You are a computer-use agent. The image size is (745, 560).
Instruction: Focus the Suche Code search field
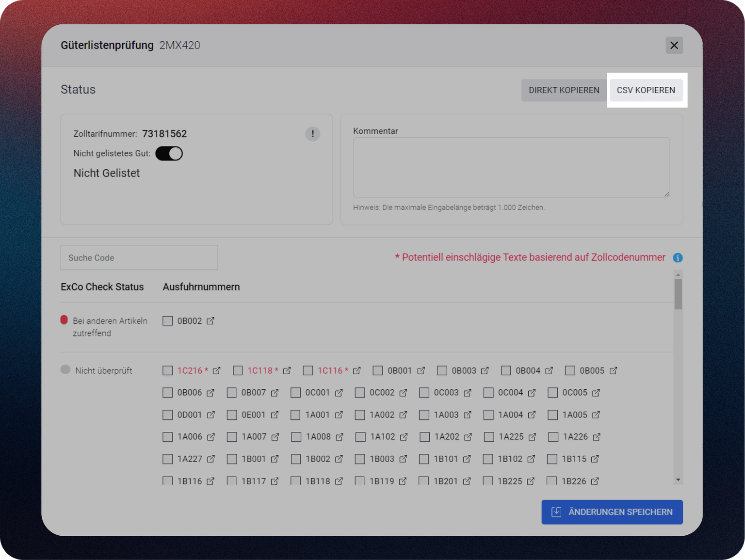pos(139,257)
